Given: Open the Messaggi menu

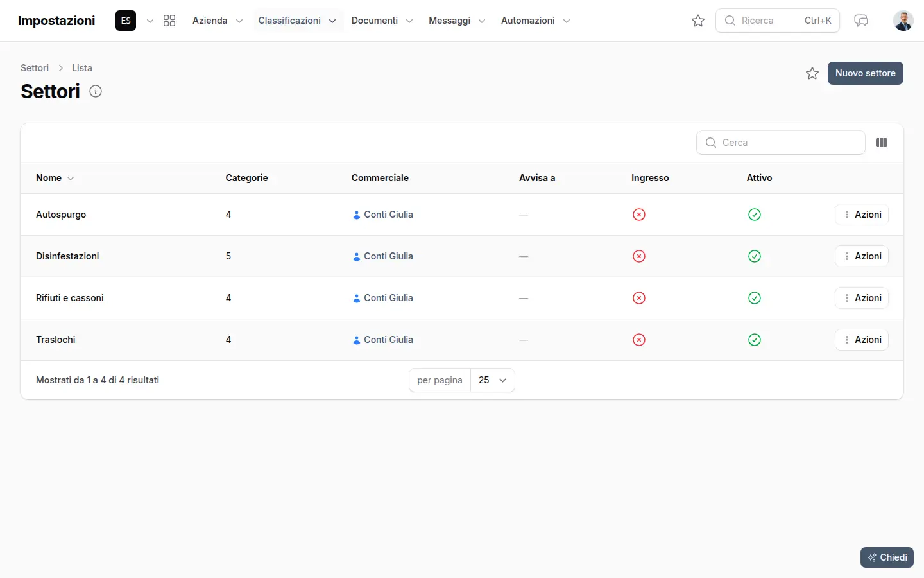Looking at the screenshot, I should pyautogui.click(x=457, y=21).
